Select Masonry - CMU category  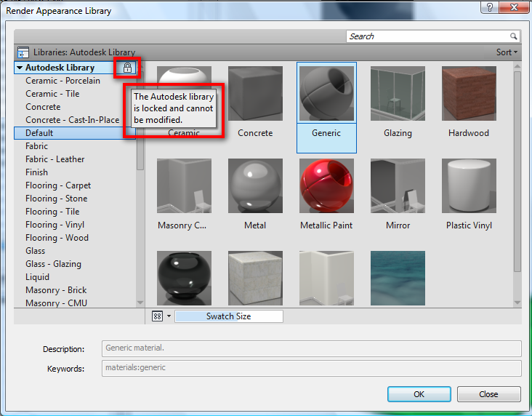point(56,303)
